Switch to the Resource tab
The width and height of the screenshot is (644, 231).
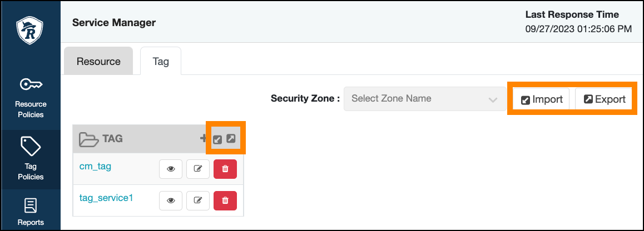(98, 61)
